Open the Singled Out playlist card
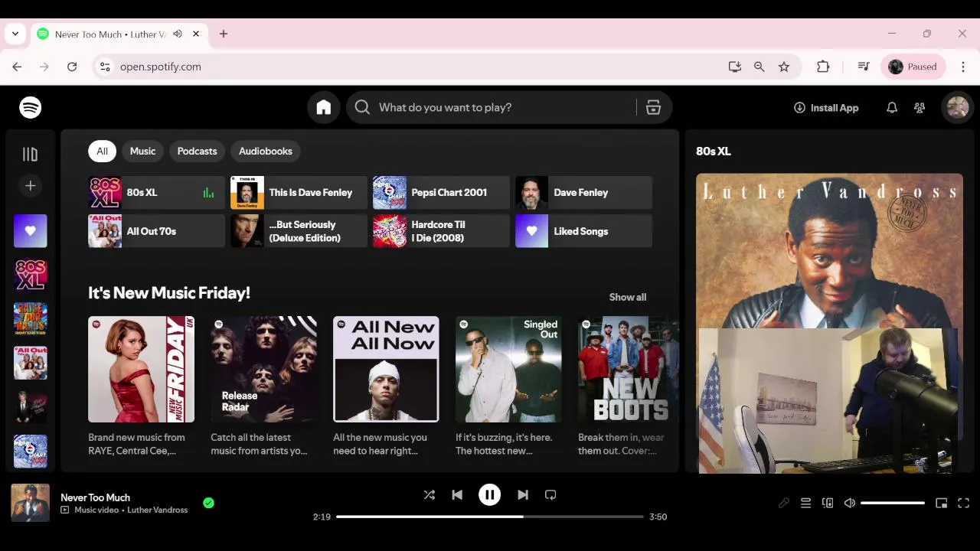The width and height of the screenshot is (980, 551). click(509, 386)
